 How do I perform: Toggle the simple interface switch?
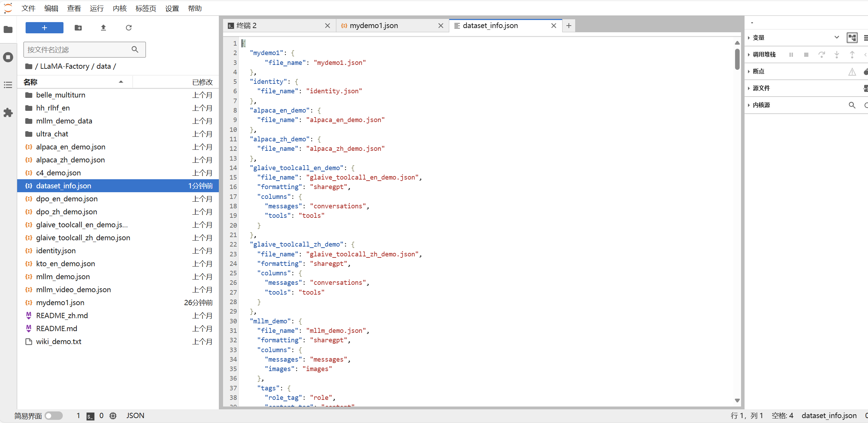(54, 416)
